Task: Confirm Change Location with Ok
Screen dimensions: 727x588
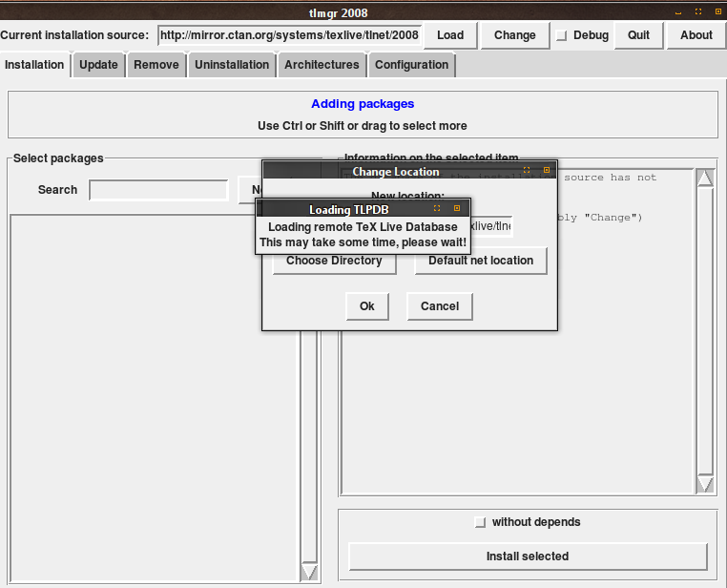Action: click(x=367, y=306)
